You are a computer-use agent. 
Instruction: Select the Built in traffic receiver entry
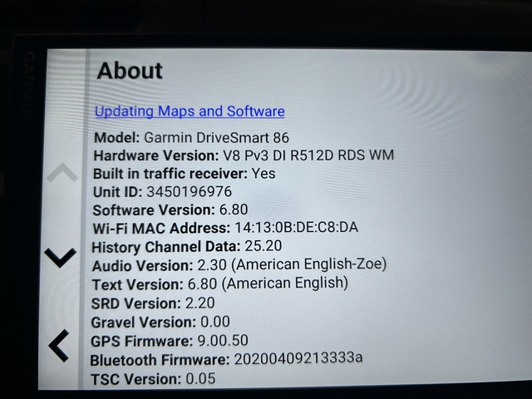tap(184, 174)
